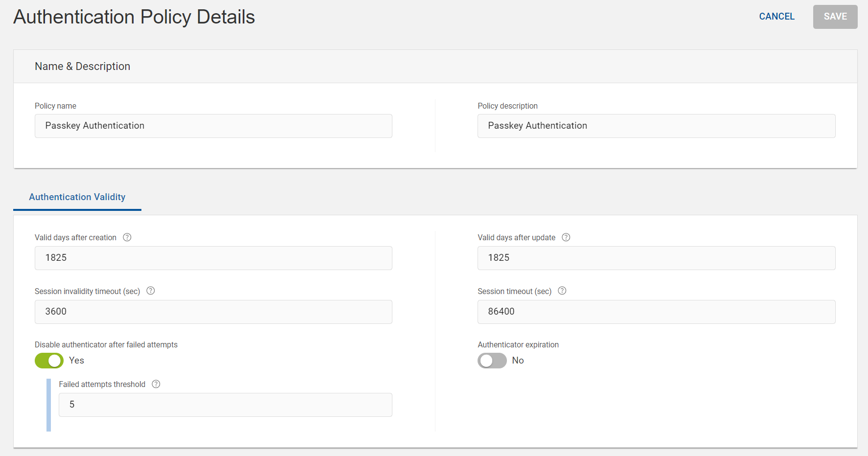Turn off Disable authenticator after failed attempts switch
The image size is (868, 456).
(x=49, y=361)
